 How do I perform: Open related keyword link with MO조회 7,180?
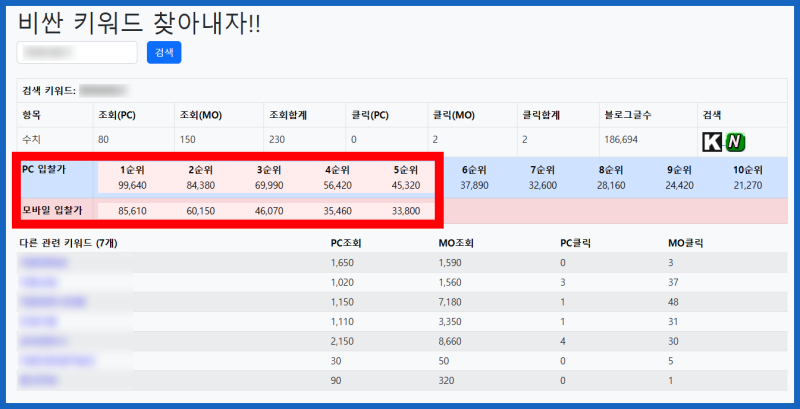point(53,302)
